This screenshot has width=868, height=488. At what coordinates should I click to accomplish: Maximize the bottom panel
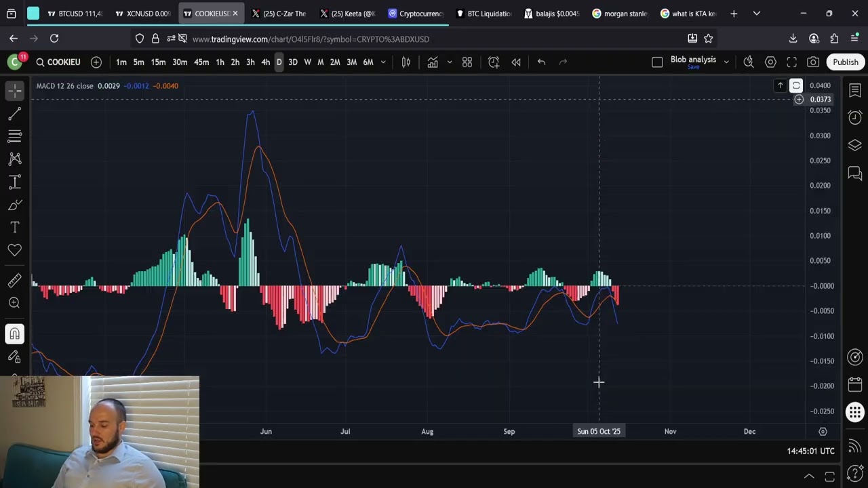tap(829, 476)
